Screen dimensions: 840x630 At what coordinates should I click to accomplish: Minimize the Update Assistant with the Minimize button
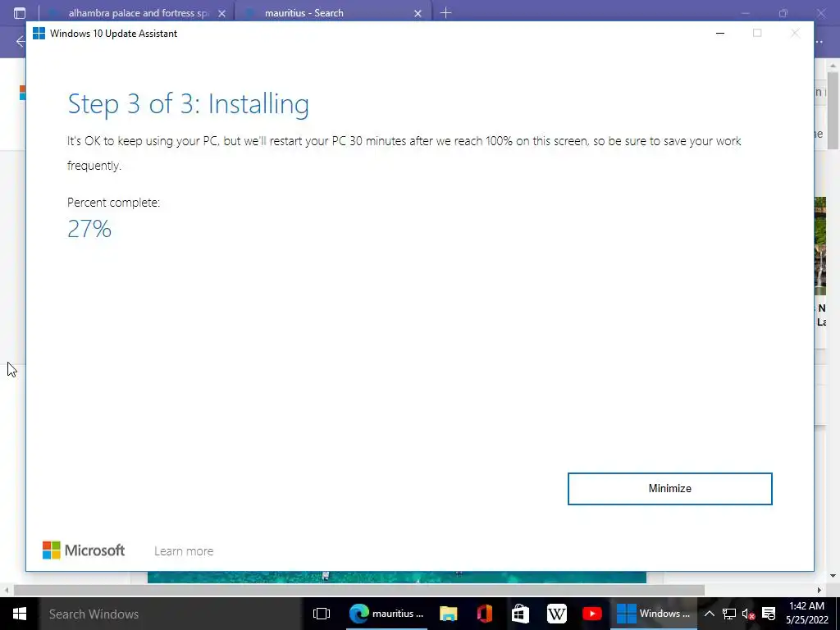(669, 489)
